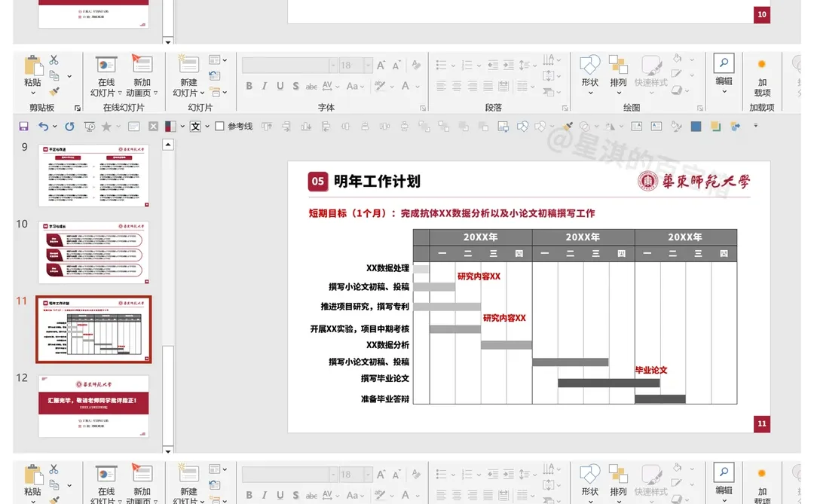Viewport: 814px width, 504px height.
Task: Open the undo history dropdown arrow
Action: [54, 126]
